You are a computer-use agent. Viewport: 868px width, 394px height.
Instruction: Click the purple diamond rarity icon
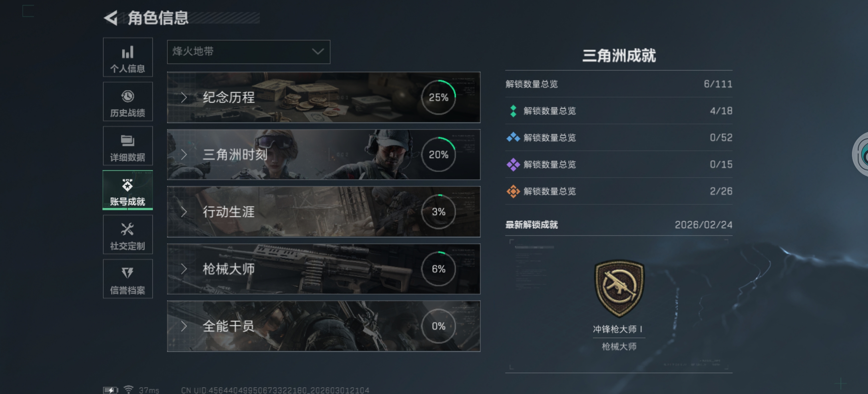point(513,164)
